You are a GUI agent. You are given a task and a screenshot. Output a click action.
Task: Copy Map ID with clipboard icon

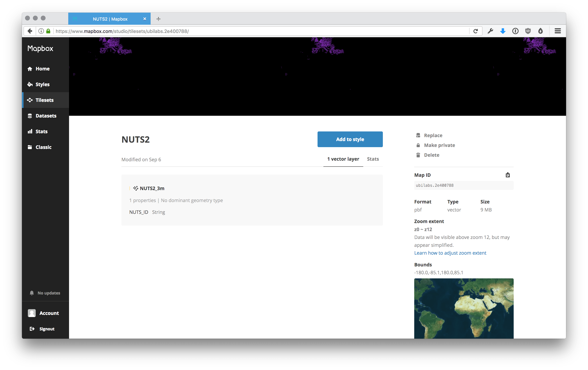tap(508, 175)
